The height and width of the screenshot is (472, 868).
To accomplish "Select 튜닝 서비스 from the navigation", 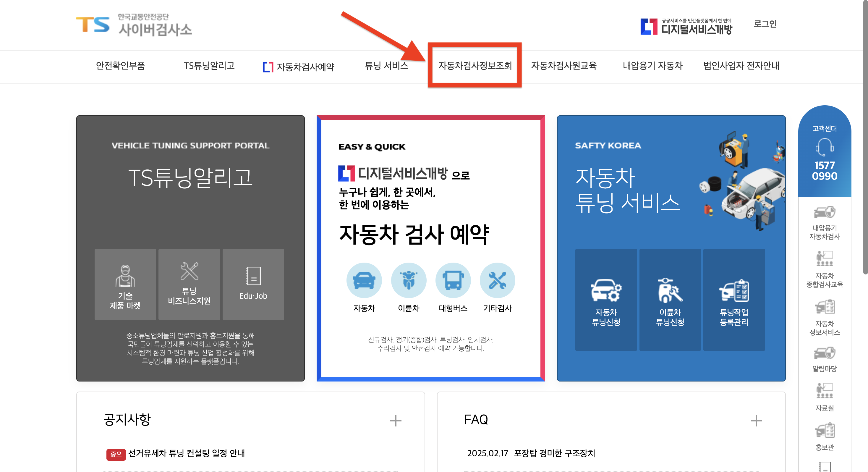I will coord(386,67).
